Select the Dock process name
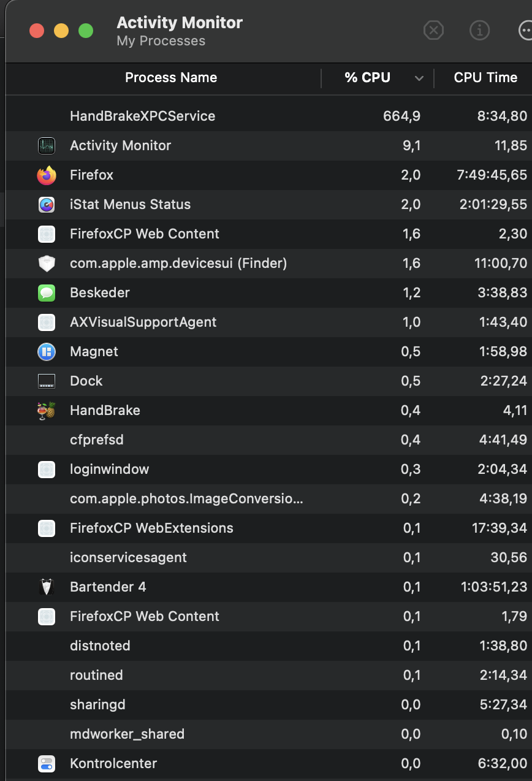 pos(86,381)
